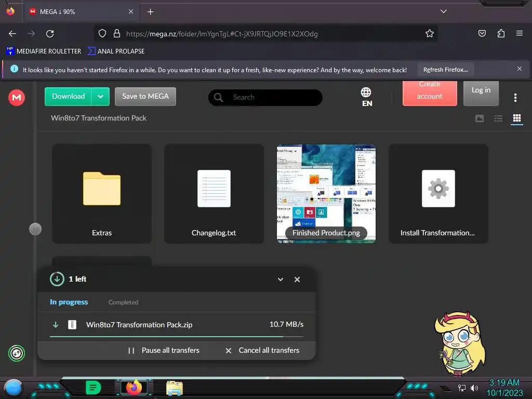The image size is (532, 399).
Task: Open the Firefox hamburger menu
Action: [519, 33]
